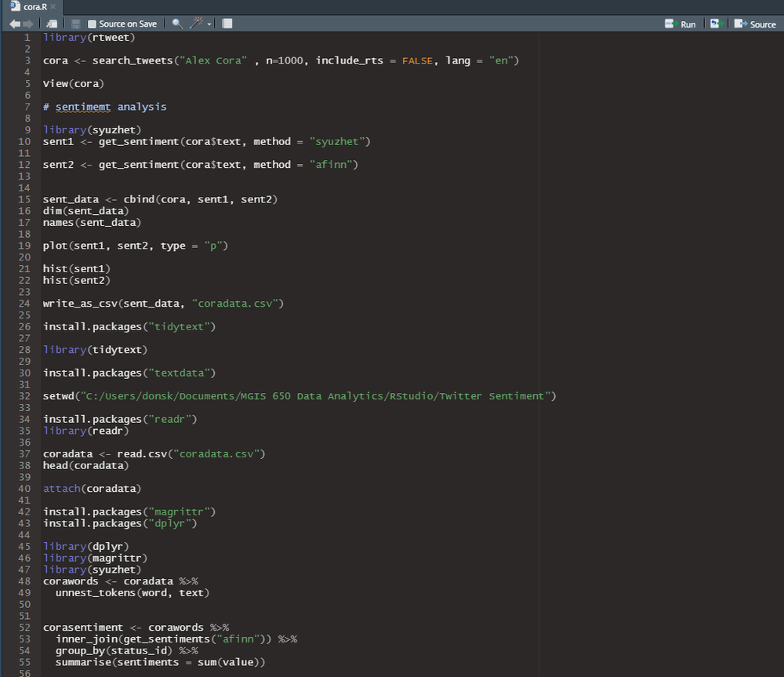Click the attach(coradata) line
The height and width of the screenshot is (677, 784).
pos(92,489)
